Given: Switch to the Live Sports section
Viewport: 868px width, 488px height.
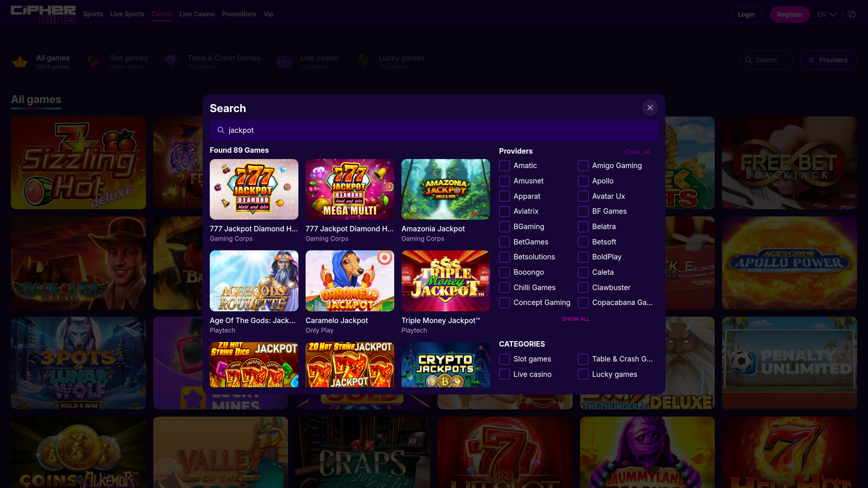Looking at the screenshot, I should 127,14.
